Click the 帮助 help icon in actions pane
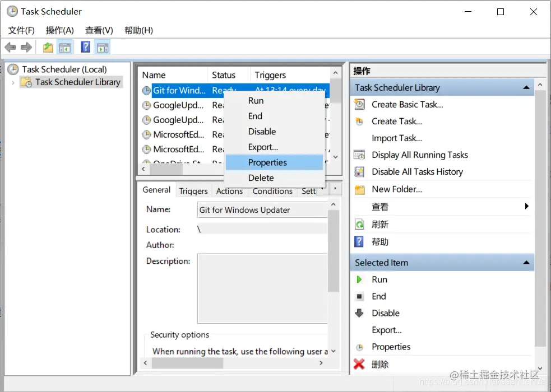This screenshot has height=392, width=551. (x=359, y=242)
